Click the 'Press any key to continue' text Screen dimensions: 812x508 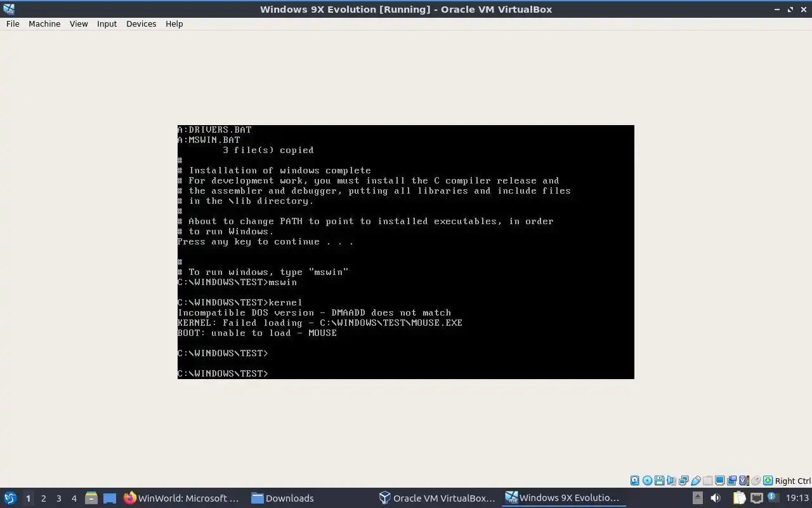coord(265,241)
